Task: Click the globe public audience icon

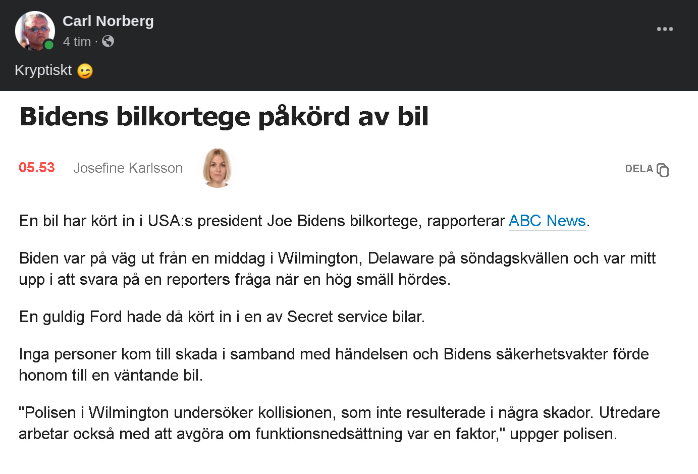Action: click(x=108, y=42)
